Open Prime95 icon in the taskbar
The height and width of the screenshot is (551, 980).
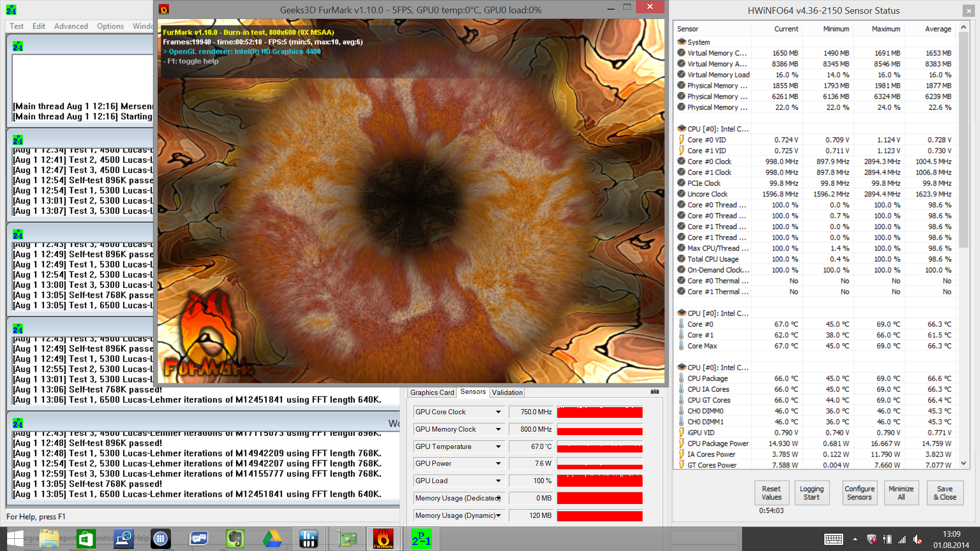(x=422, y=539)
